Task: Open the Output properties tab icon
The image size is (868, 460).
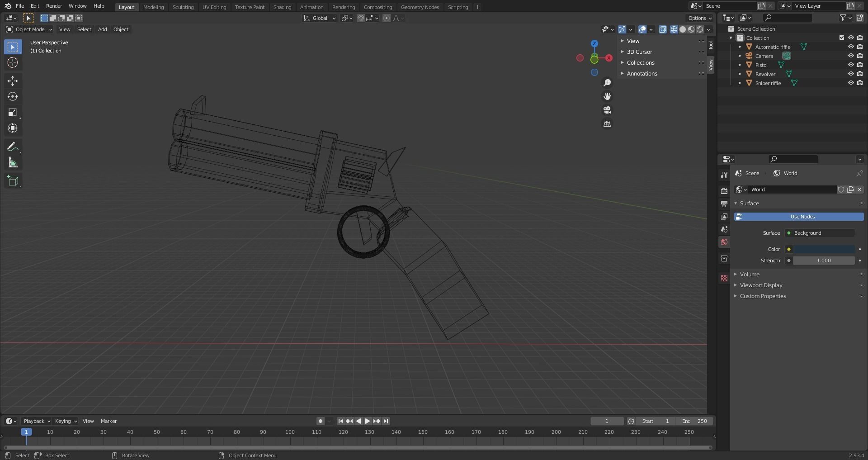Action: pyautogui.click(x=724, y=204)
